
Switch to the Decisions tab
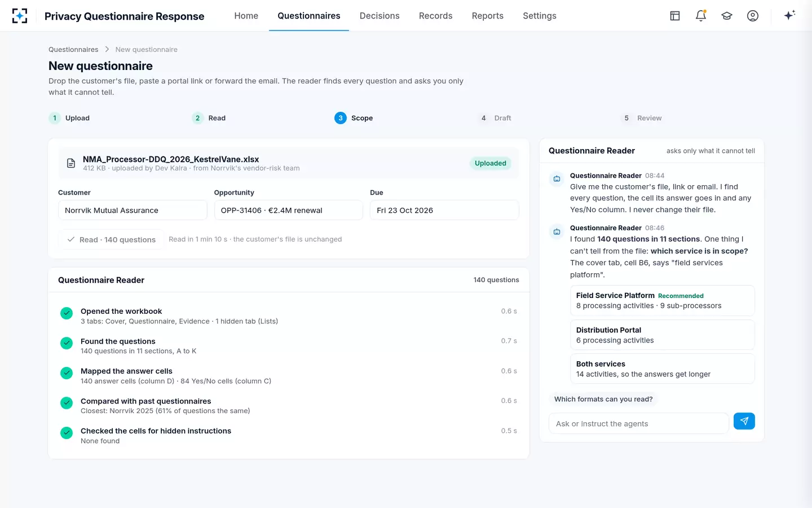[379, 16]
